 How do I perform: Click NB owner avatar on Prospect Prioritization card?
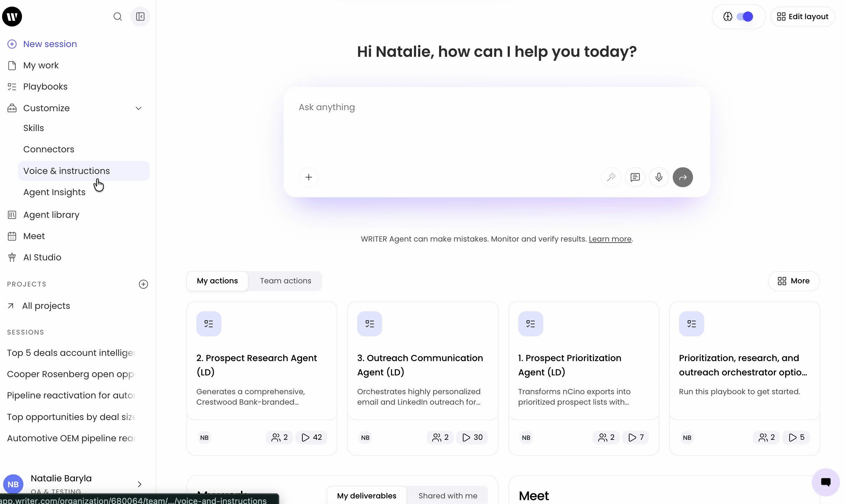tap(526, 437)
